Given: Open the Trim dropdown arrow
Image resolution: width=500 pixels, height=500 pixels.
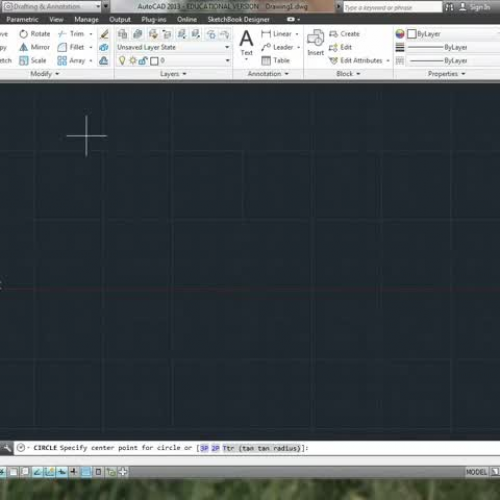Looking at the screenshot, I should coord(91,34).
